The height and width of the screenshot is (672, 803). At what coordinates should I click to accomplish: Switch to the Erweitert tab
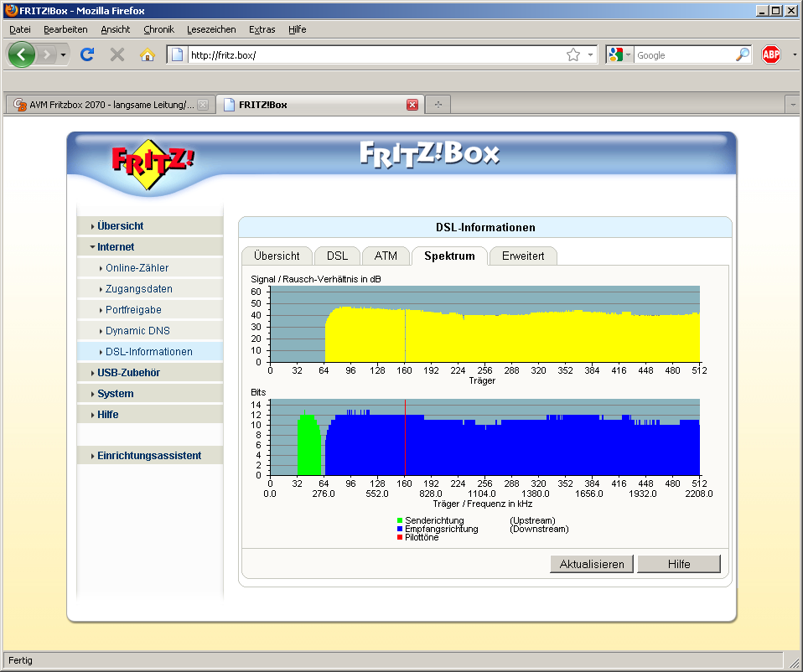[523, 256]
